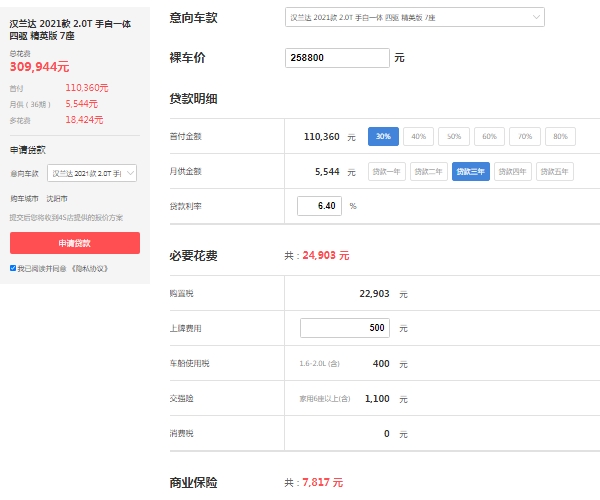Select the 贷款四年 loan term

(513, 171)
